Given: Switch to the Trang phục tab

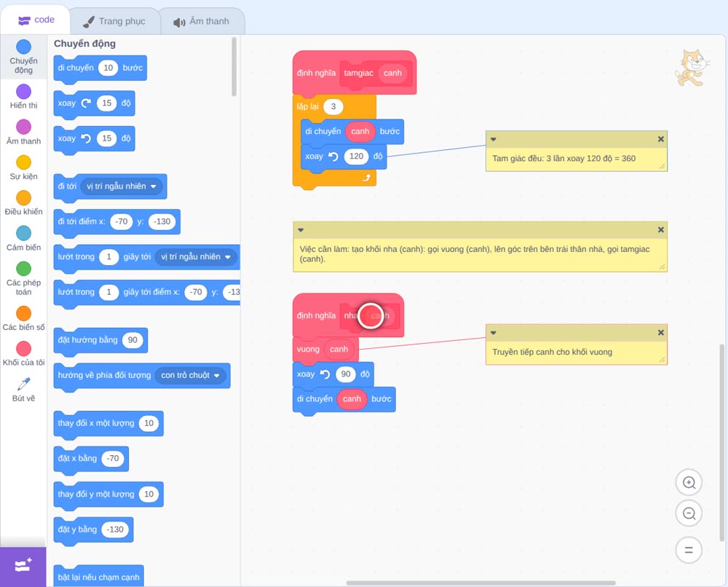Looking at the screenshot, I should tap(114, 21).
